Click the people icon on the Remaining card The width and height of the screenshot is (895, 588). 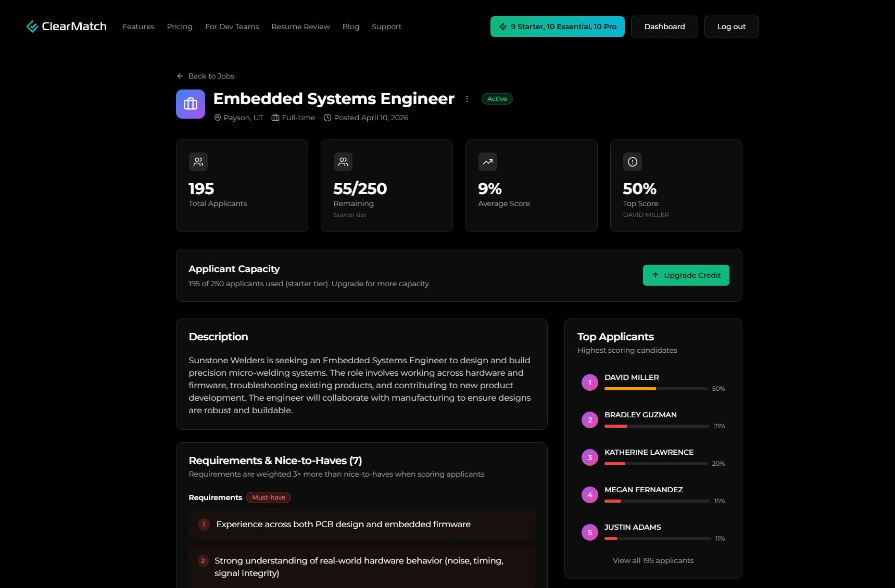point(343,161)
